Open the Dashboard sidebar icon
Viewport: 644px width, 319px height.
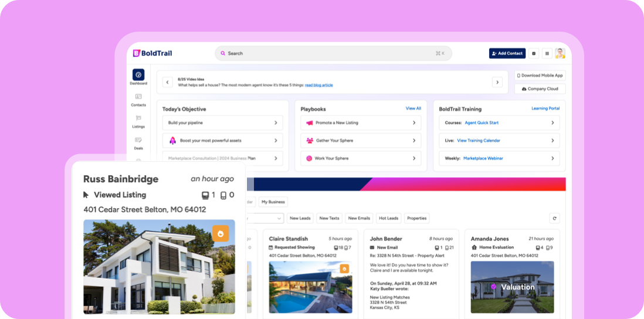click(x=138, y=75)
